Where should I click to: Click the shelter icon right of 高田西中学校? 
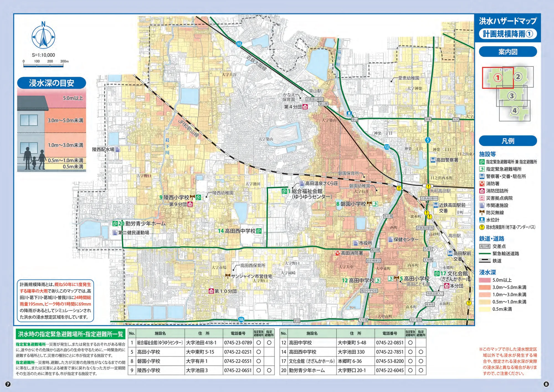pos(259,231)
